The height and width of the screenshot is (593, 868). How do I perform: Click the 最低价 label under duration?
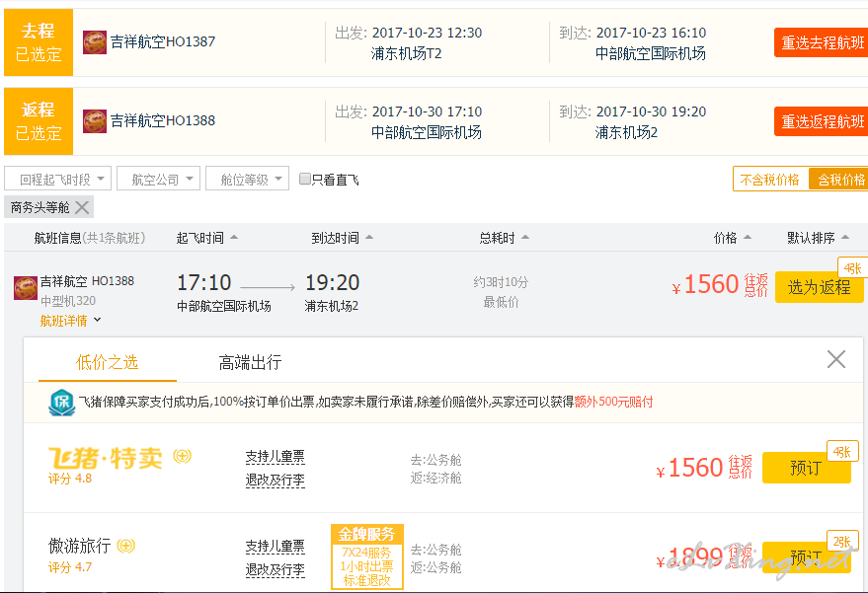(x=501, y=302)
